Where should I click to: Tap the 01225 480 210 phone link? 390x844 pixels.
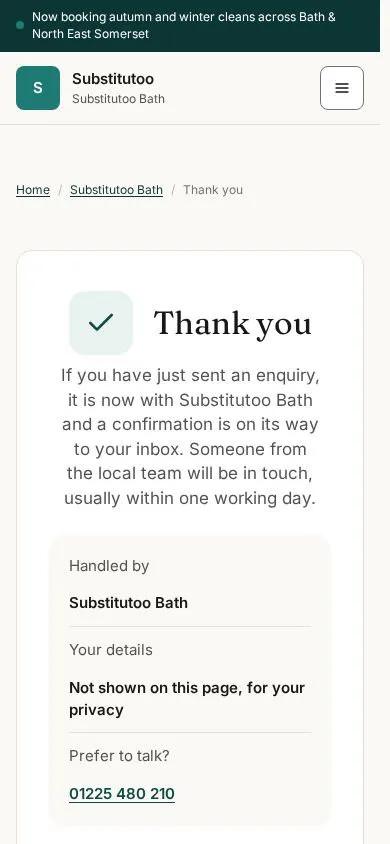coord(122,793)
